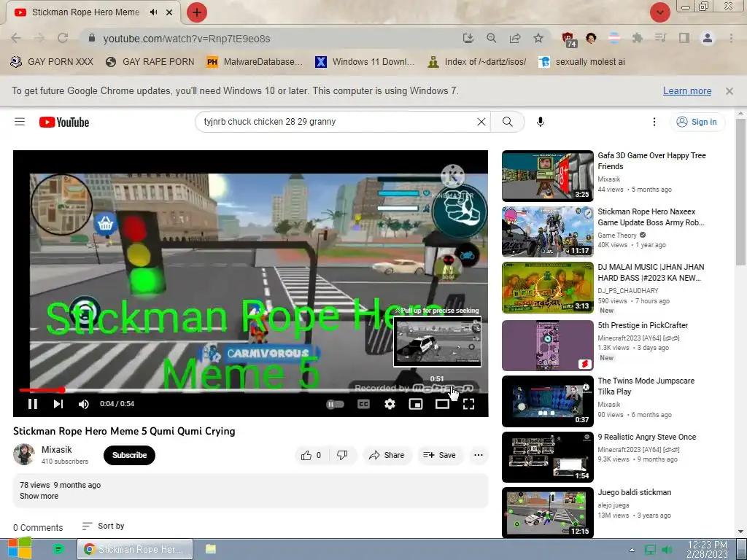Mute the Stickman Rope Hero tab audio
The height and width of the screenshot is (560, 747).
point(153,12)
